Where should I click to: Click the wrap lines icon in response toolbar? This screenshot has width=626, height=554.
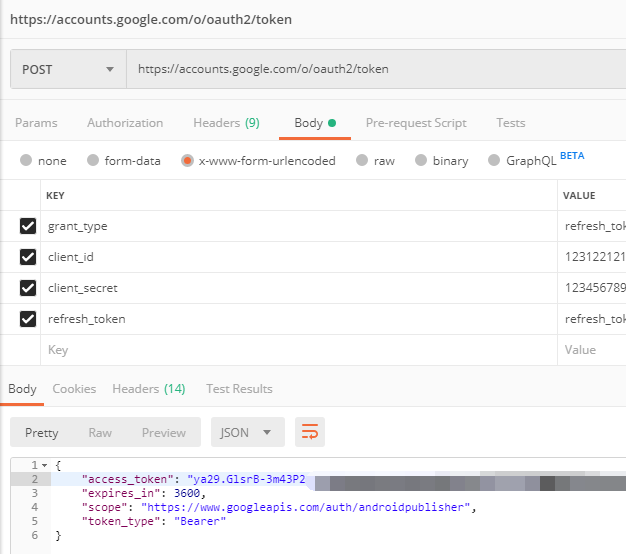[310, 432]
